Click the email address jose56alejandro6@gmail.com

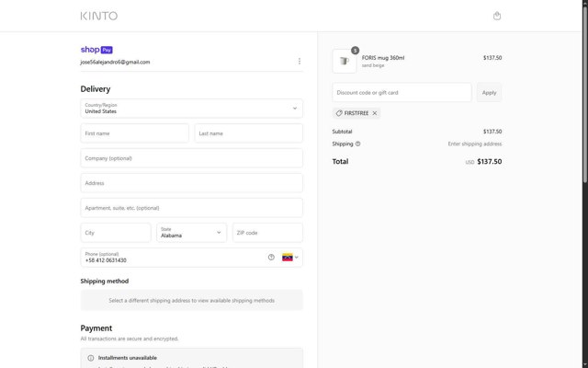click(x=115, y=62)
